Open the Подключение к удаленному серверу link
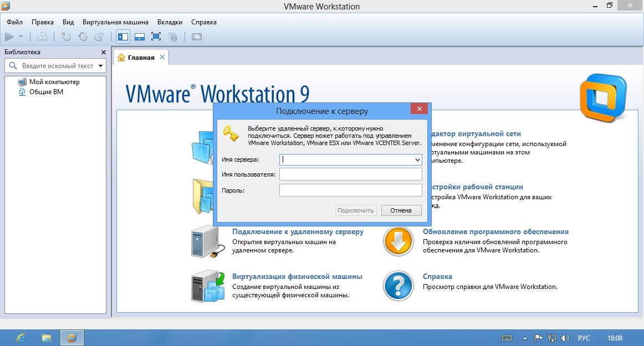The width and height of the screenshot is (644, 346). [x=298, y=231]
